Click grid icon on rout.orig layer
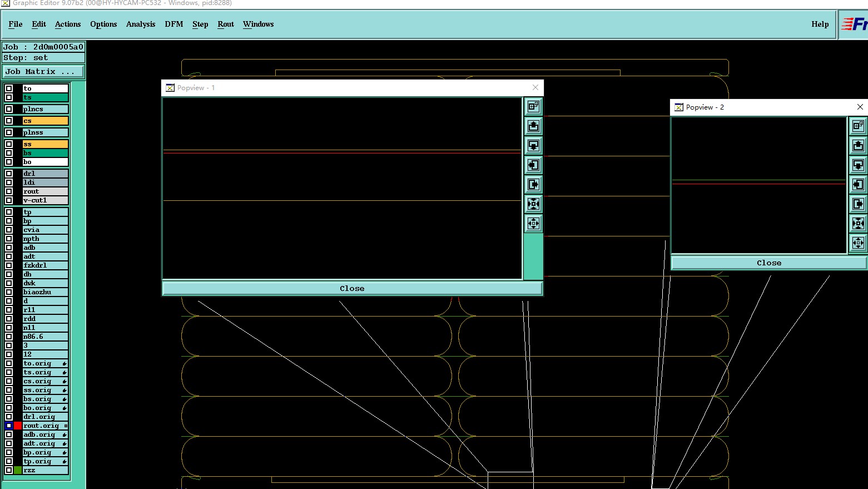This screenshot has height=489, width=868. pyautogui.click(x=66, y=426)
